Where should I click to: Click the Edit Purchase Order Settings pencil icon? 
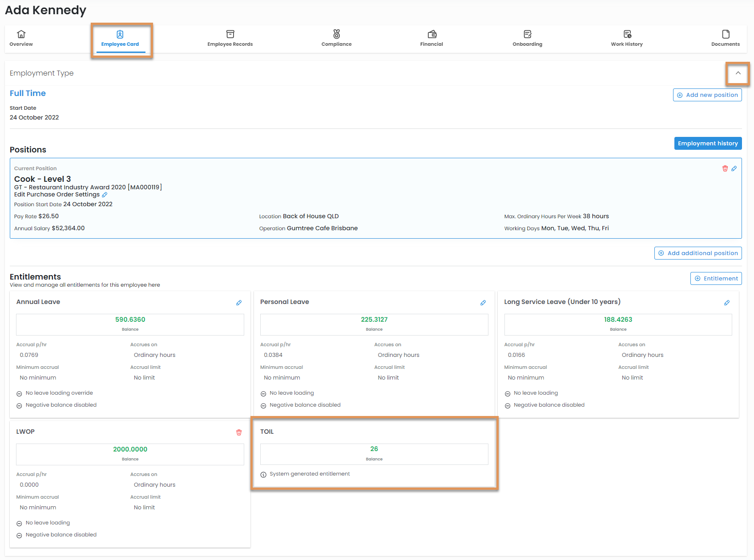click(105, 195)
